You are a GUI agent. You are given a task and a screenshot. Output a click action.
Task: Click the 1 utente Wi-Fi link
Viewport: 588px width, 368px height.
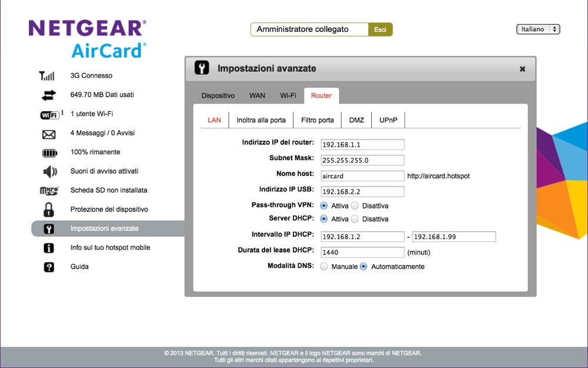(92, 114)
